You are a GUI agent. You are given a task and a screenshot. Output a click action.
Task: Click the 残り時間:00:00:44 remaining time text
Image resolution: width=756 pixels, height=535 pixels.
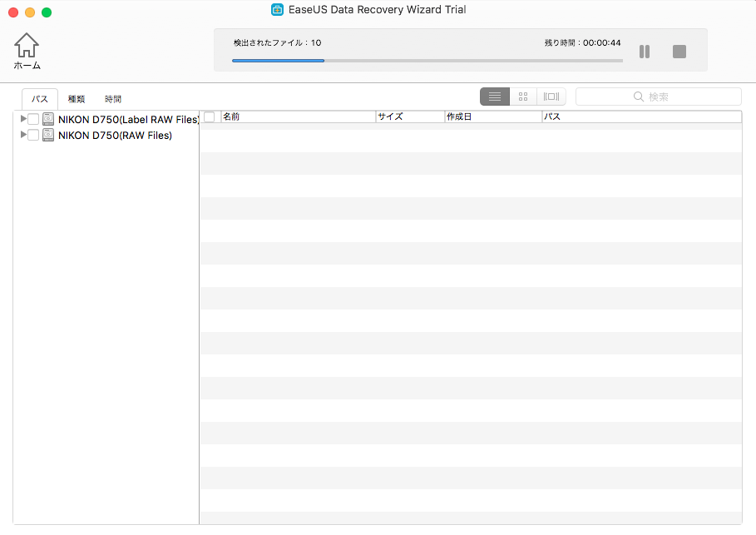click(582, 43)
